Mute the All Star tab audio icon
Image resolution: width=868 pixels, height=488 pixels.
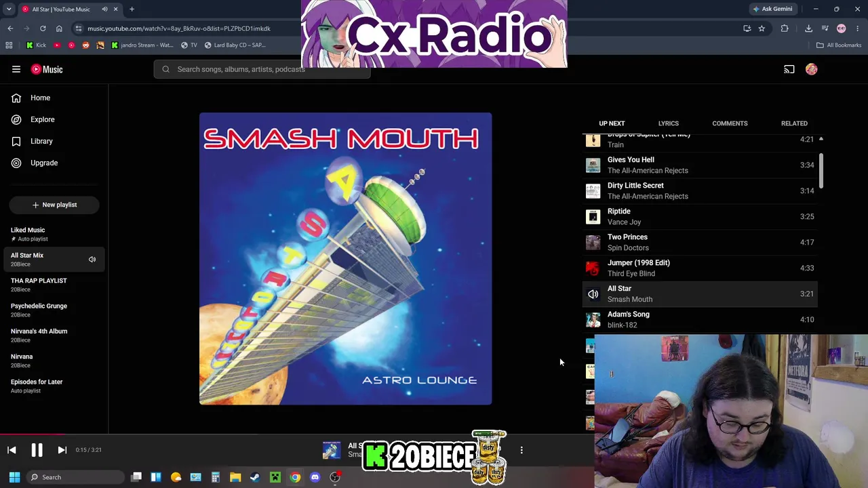pos(104,9)
